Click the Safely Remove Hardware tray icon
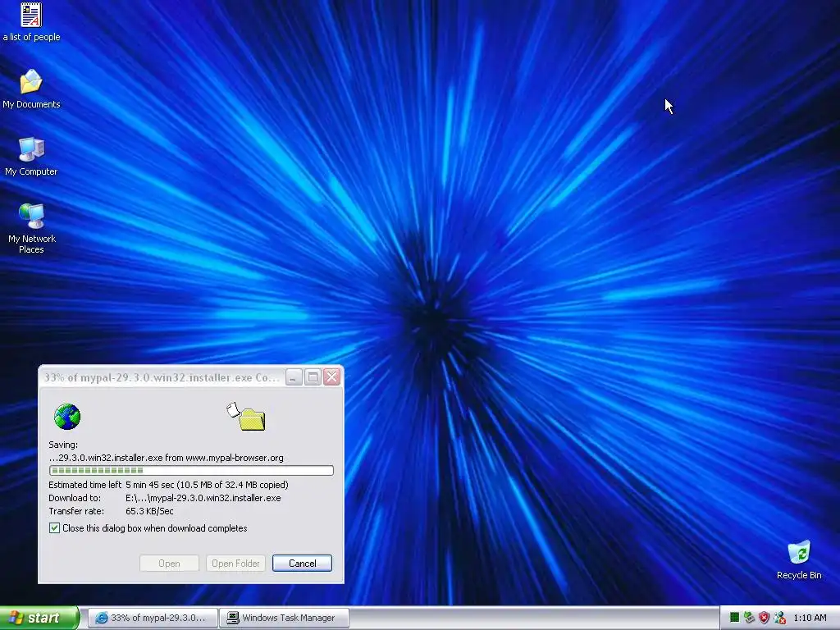Viewport: 840px width, 630px height. (750, 618)
